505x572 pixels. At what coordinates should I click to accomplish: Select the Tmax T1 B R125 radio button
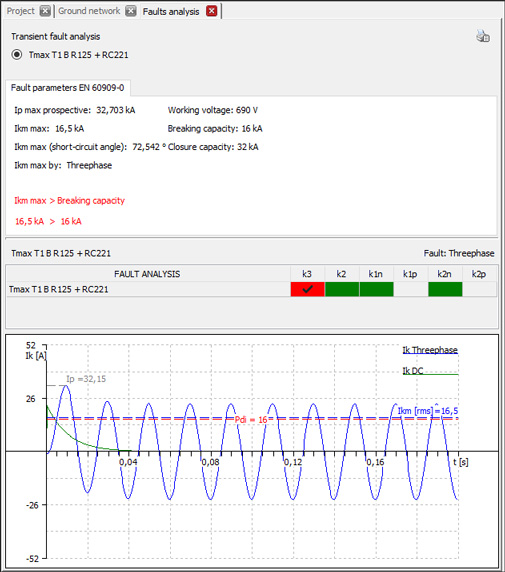(17, 55)
